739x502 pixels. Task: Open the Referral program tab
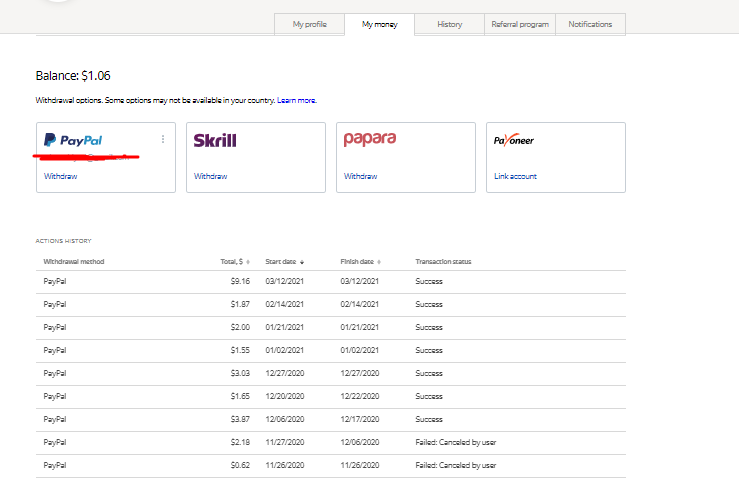coord(520,24)
